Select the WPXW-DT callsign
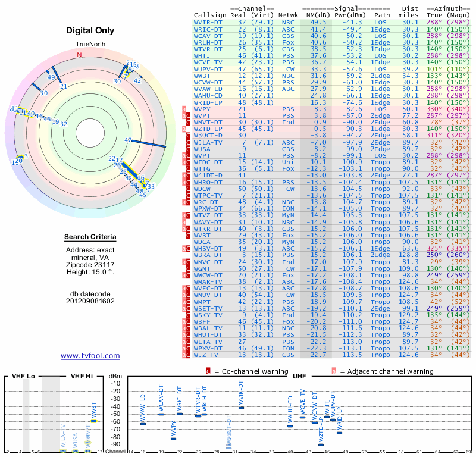The width and height of the screenshot is (476, 457). [208, 209]
